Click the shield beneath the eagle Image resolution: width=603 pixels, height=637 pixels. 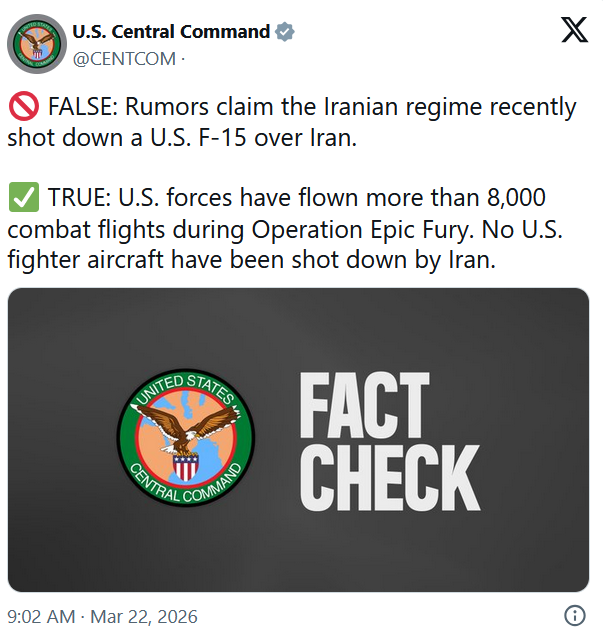[186, 467]
